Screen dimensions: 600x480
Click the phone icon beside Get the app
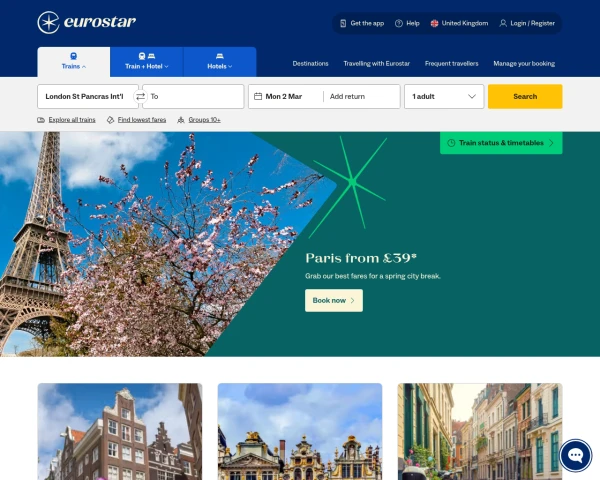point(343,23)
